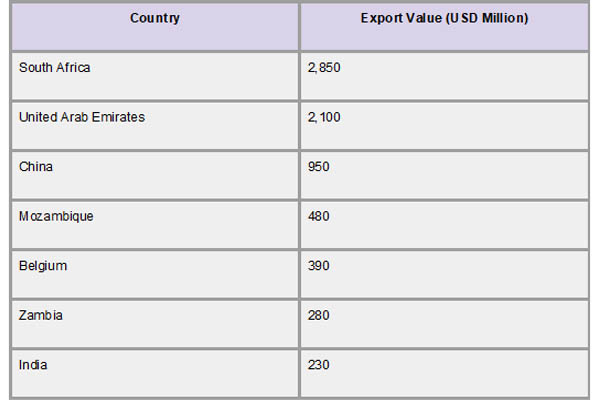Select the Zambia cell
The height and width of the screenshot is (400, 600).
41,315
